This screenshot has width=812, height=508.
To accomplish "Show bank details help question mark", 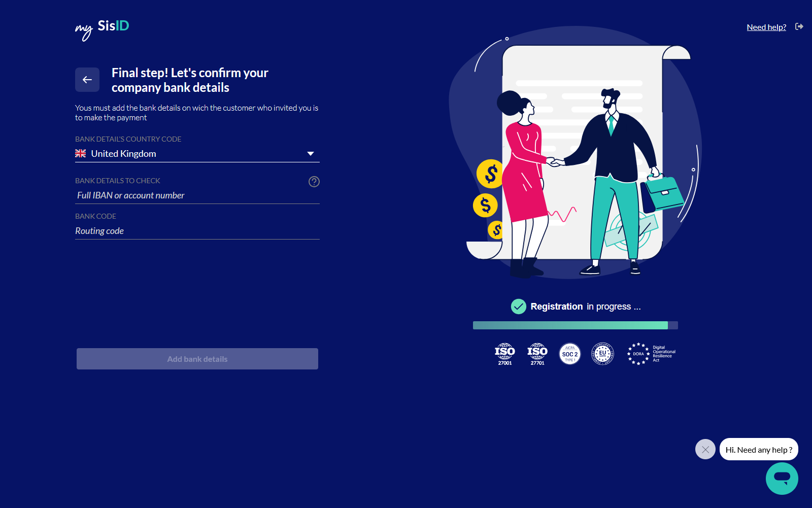I will point(314,182).
